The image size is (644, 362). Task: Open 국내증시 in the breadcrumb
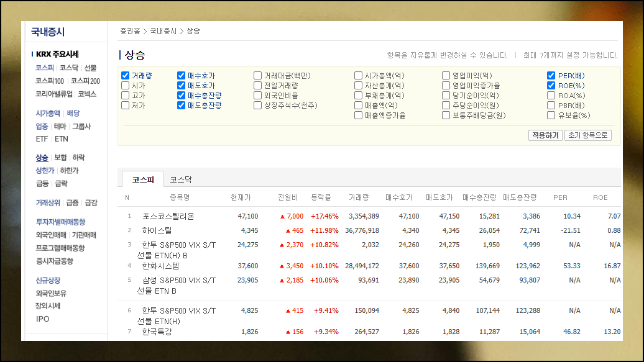click(x=163, y=31)
